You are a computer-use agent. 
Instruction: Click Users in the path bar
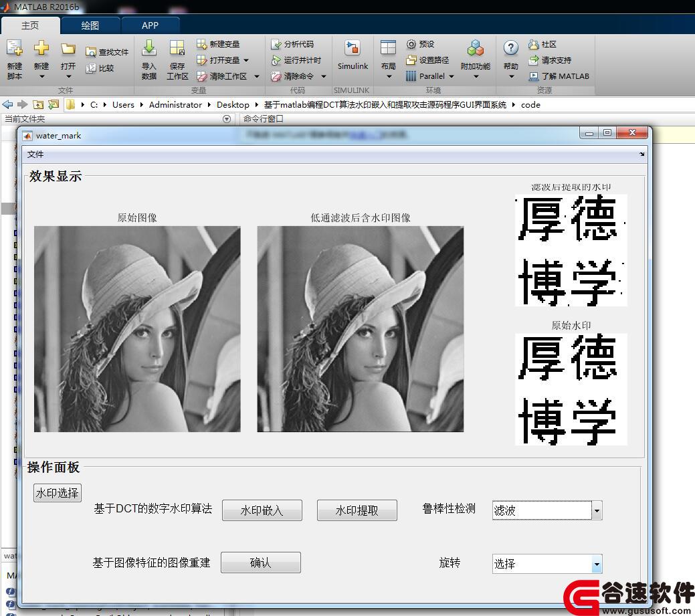(123, 104)
